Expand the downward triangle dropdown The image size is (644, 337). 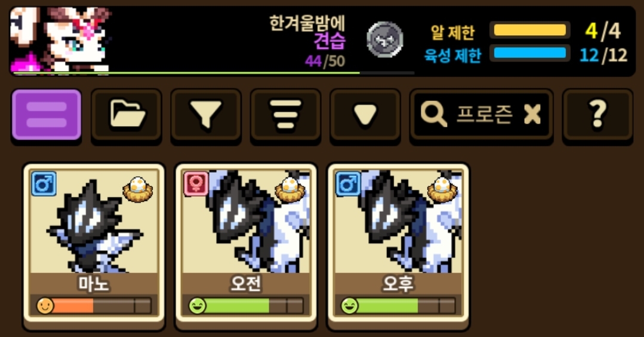[365, 115]
